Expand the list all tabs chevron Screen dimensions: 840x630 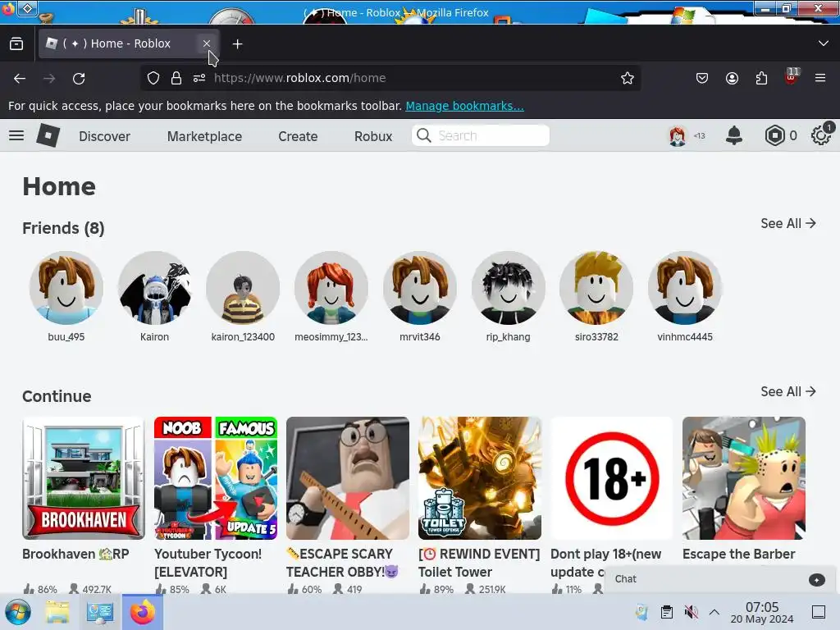point(824,43)
